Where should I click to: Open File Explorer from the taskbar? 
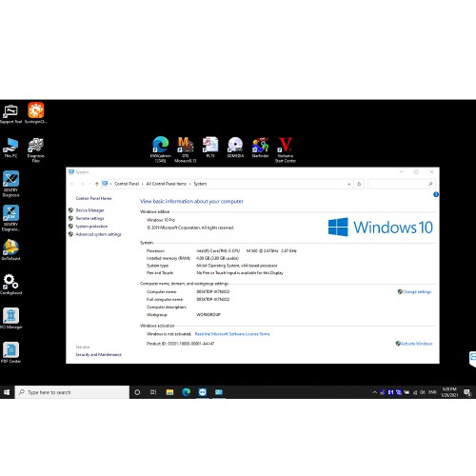click(169, 392)
